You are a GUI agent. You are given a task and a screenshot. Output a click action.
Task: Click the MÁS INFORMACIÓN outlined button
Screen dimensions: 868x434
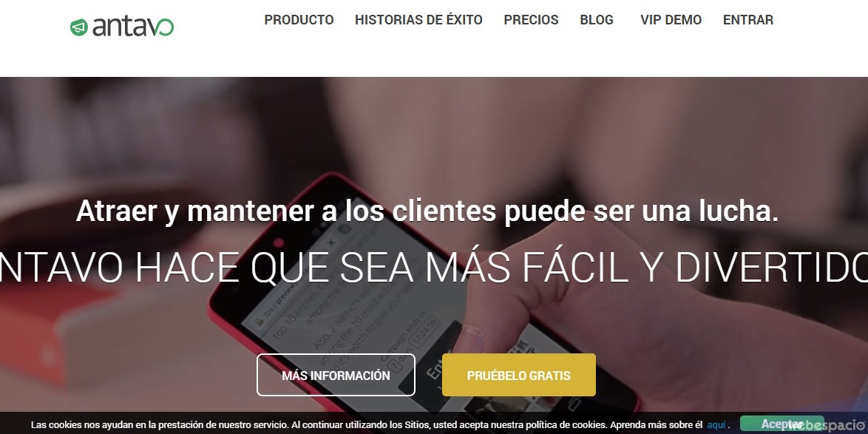point(336,375)
